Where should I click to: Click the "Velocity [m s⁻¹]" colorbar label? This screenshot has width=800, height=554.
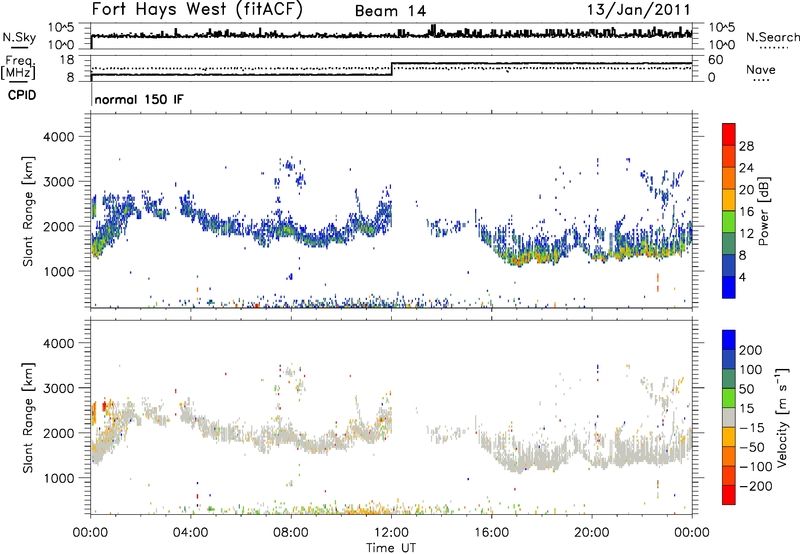pyautogui.click(x=781, y=416)
